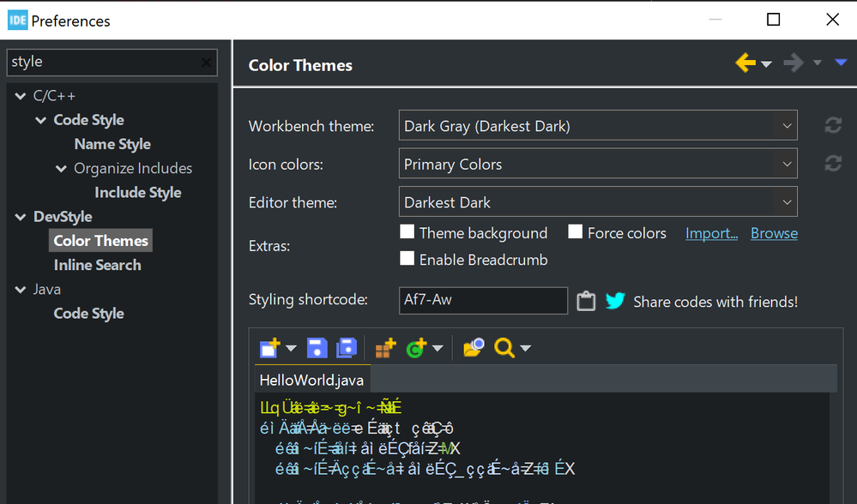Image resolution: width=857 pixels, height=504 pixels.
Task: Open Inline Search preferences
Action: tap(97, 266)
